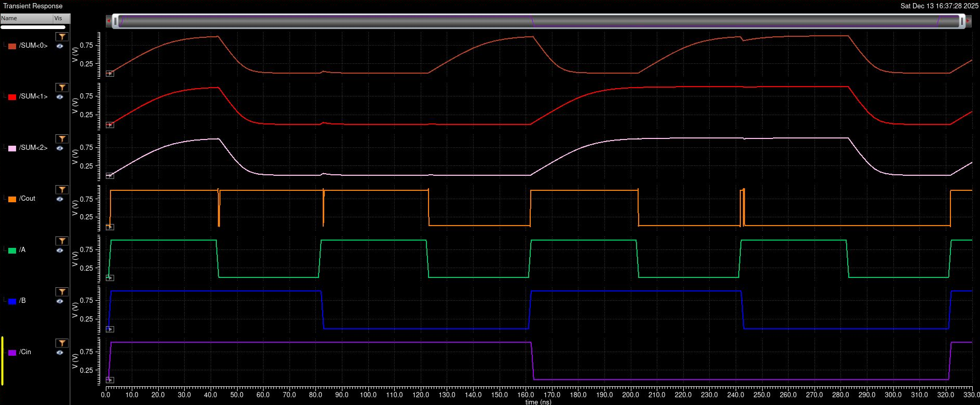Click the red right arrow of the overview scrollbar

pyautogui.click(x=969, y=21)
